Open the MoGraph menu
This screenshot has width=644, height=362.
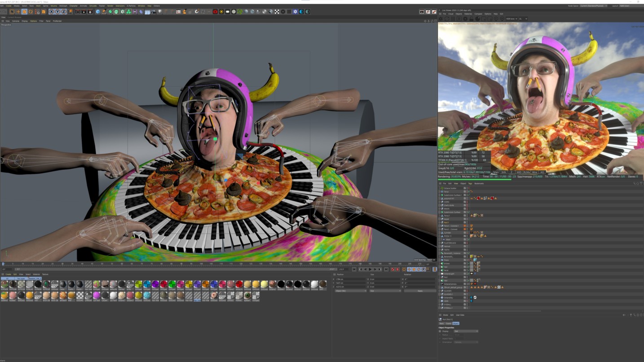(x=63, y=6)
